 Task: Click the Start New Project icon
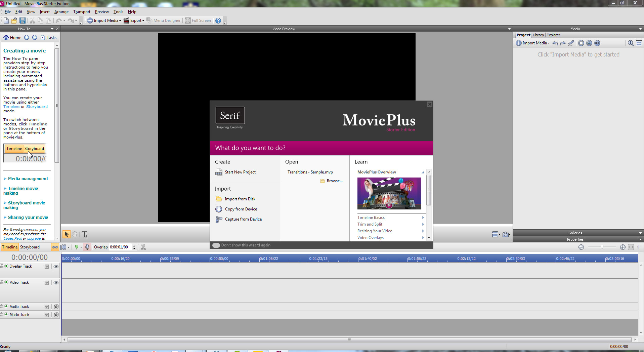[x=219, y=172]
